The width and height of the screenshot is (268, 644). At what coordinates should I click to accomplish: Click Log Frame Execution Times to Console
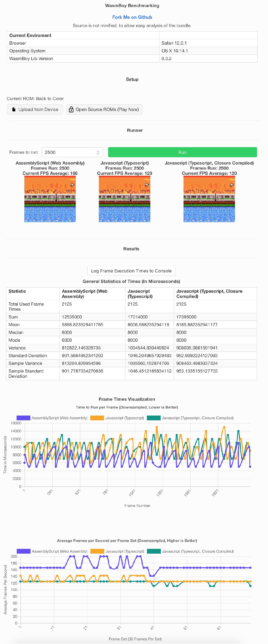click(131, 271)
